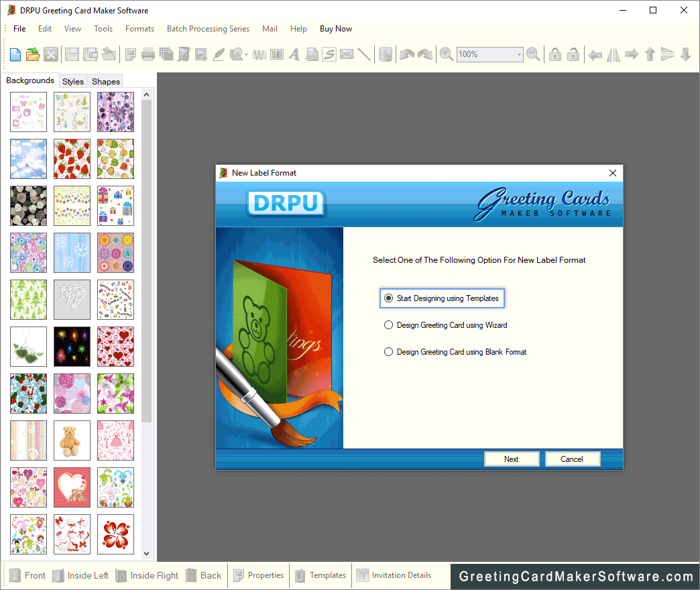Viewport: 700px width, 590px height.
Task: Open the File menu
Action: tap(19, 29)
